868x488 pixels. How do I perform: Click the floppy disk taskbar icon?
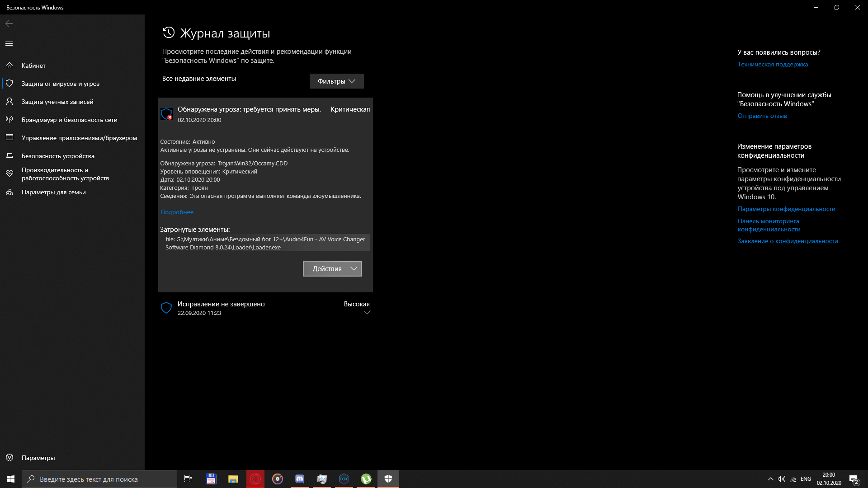click(x=211, y=479)
